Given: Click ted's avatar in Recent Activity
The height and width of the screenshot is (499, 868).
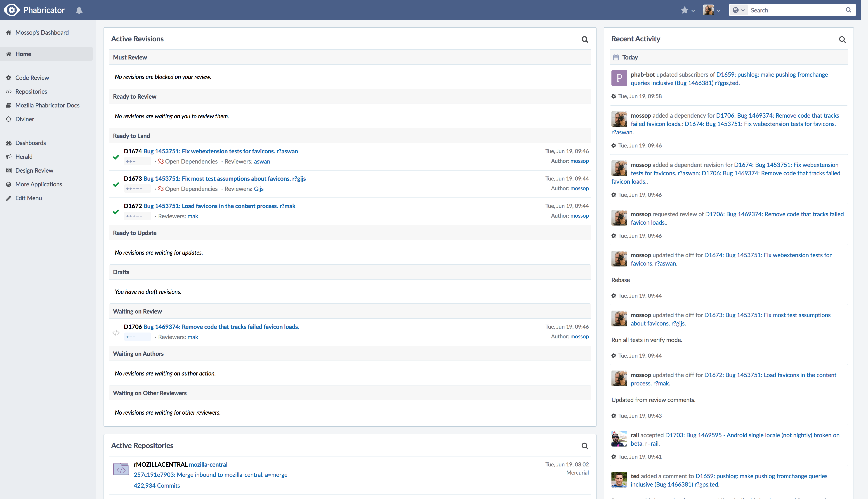Looking at the screenshot, I should pyautogui.click(x=619, y=480).
